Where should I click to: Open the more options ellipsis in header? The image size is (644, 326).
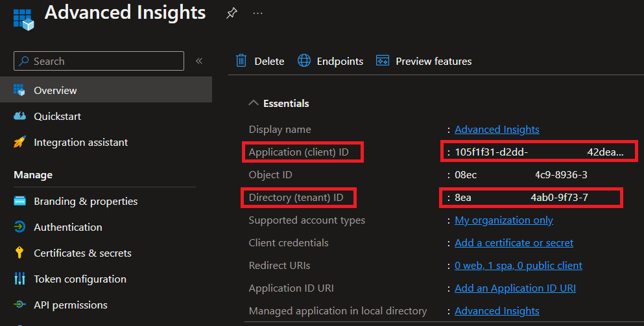point(257,14)
